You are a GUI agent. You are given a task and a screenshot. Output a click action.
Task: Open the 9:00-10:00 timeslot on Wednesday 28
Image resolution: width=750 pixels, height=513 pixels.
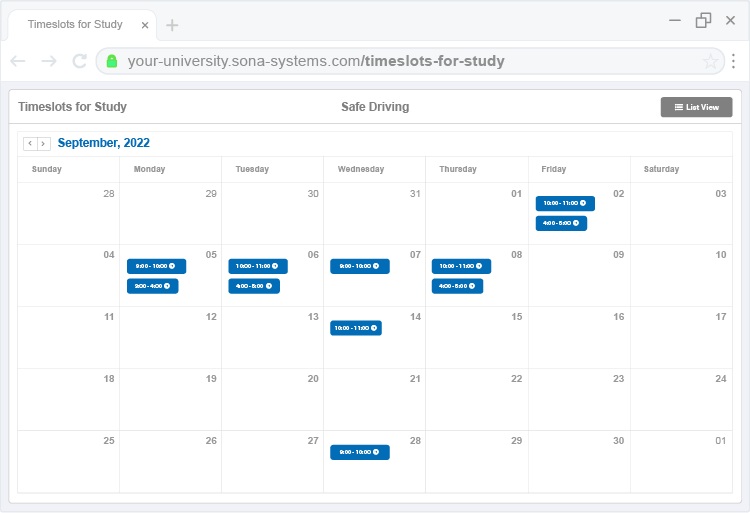[x=360, y=452]
